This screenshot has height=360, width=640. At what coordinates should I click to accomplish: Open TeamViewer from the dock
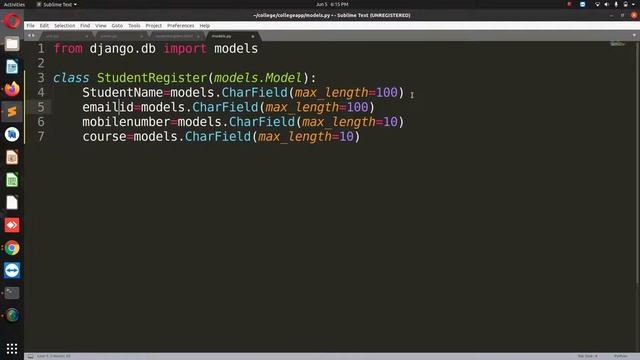click(12, 270)
